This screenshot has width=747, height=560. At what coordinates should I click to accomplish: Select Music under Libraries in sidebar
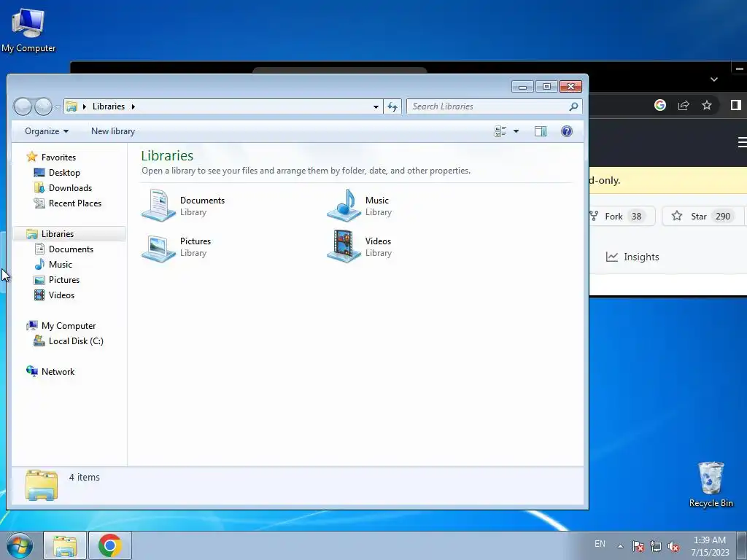pyautogui.click(x=61, y=264)
